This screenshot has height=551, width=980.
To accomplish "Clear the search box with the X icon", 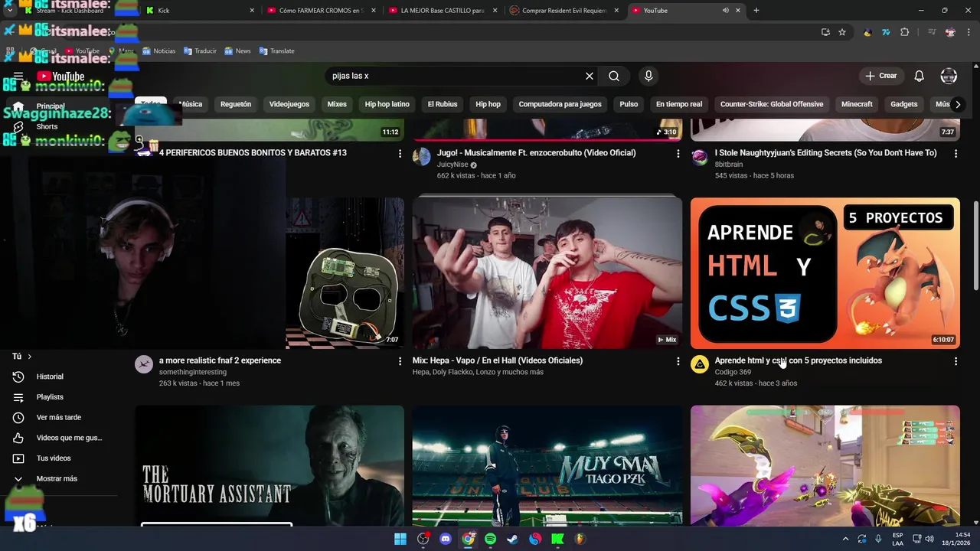I will click(x=590, y=76).
